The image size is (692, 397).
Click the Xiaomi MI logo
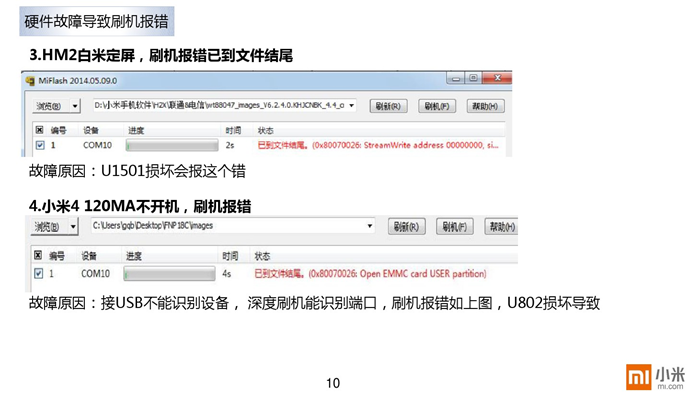click(639, 377)
